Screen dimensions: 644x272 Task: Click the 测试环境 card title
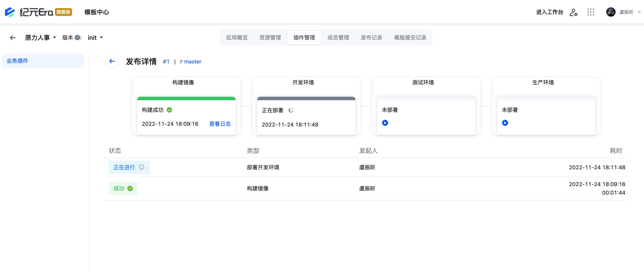tap(423, 82)
